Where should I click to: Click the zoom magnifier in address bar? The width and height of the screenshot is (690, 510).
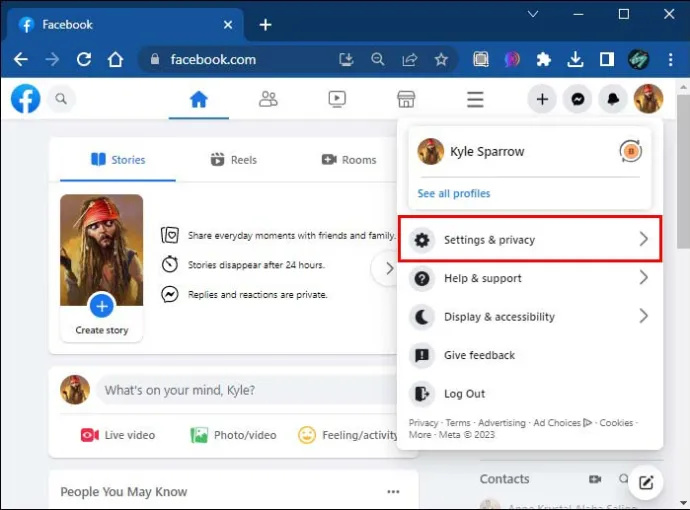[378, 59]
